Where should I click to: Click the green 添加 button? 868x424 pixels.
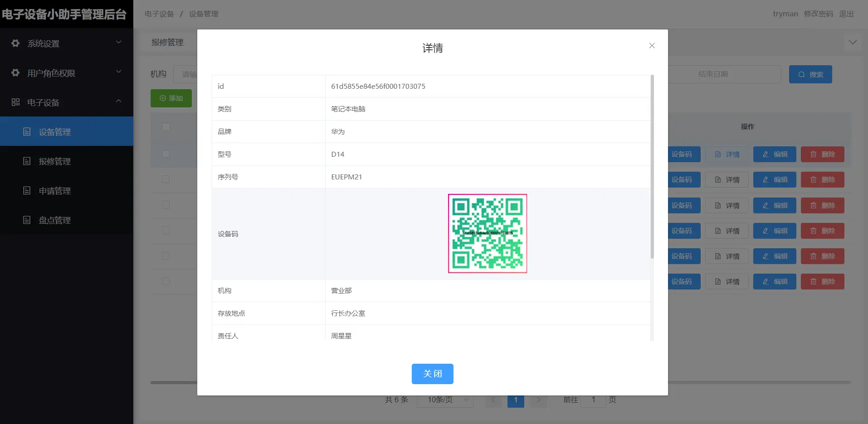[x=171, y=98]
